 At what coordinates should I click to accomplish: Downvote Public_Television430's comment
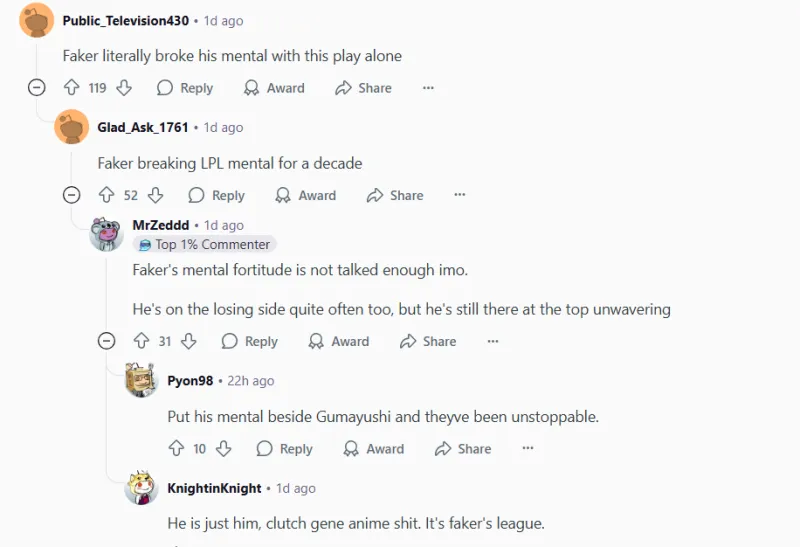coord(124,88)
